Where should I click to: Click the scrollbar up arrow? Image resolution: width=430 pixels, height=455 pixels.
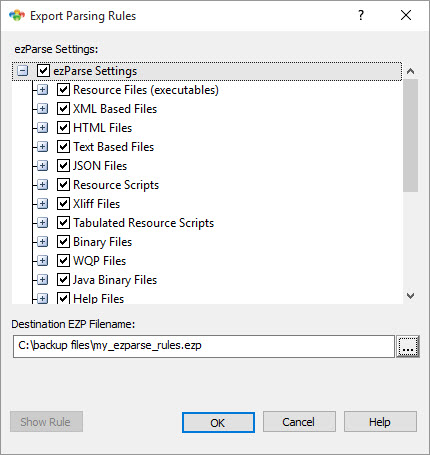(x=411, y=71)
